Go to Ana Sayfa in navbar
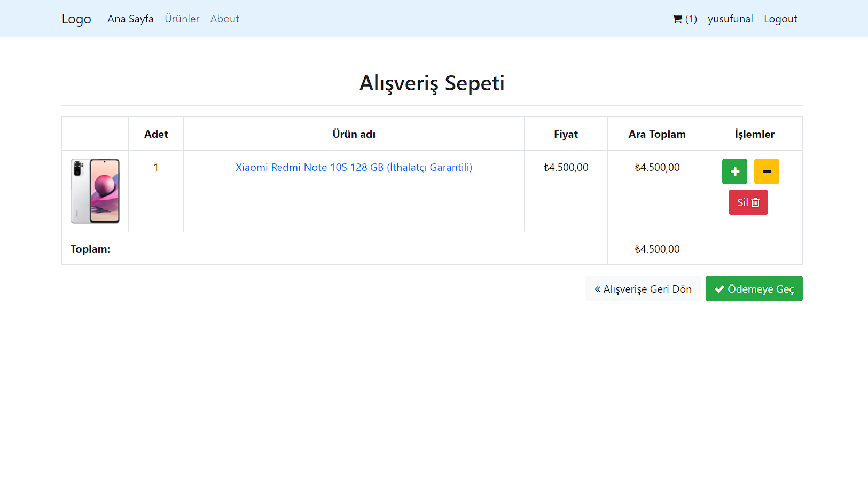This screenshot has height=478, width=868. (x=130, y=19)
